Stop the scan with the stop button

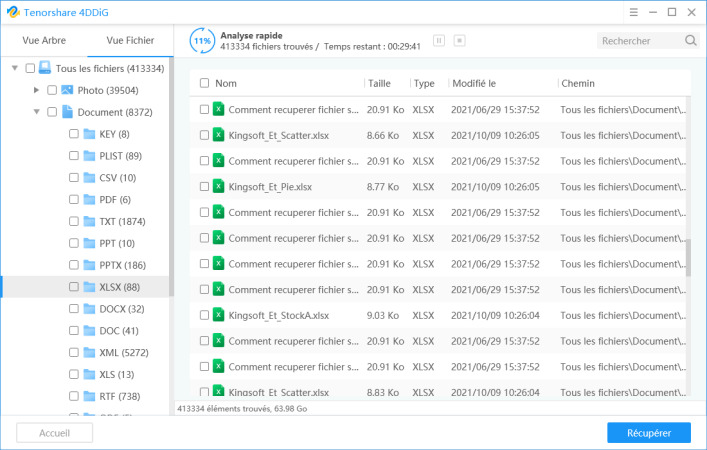459,41
